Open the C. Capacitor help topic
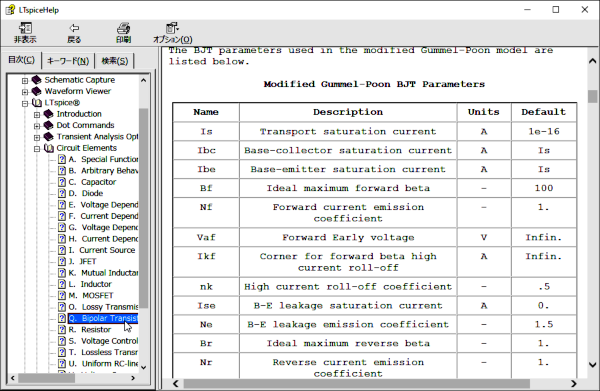 [x=92, y=182]
